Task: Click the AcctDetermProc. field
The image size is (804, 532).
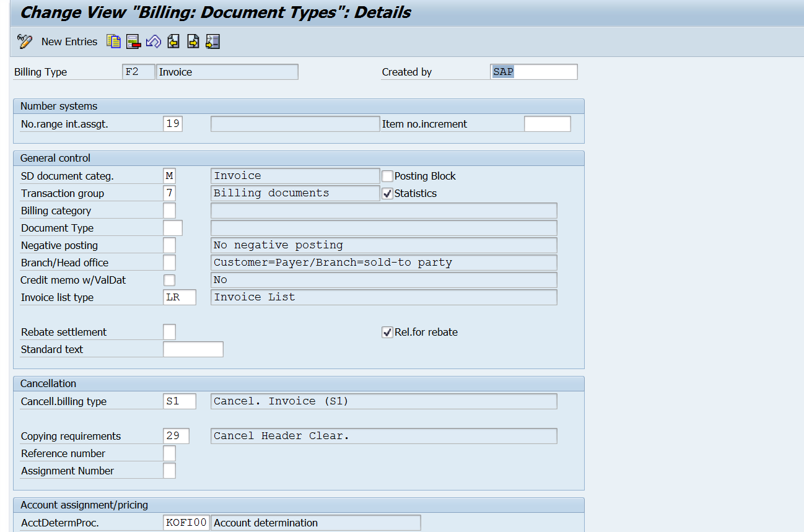Action: pyautogui.click(x=186, y=523)
